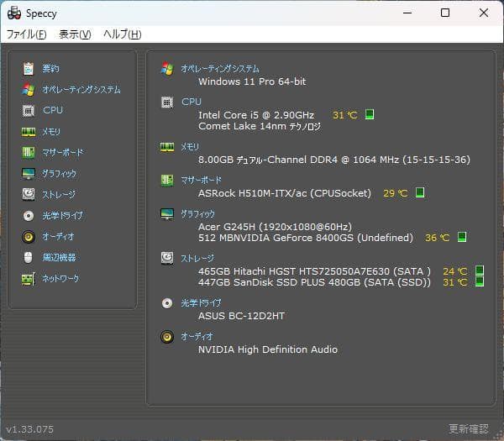Click the optical disc icon in summary panel
504x441 pixels.
coord(167,303)
